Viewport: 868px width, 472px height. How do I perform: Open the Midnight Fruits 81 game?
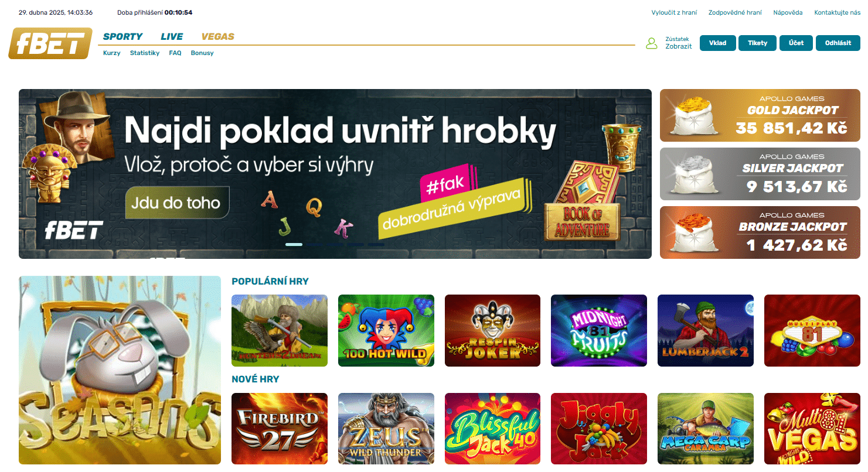[599, 330]
